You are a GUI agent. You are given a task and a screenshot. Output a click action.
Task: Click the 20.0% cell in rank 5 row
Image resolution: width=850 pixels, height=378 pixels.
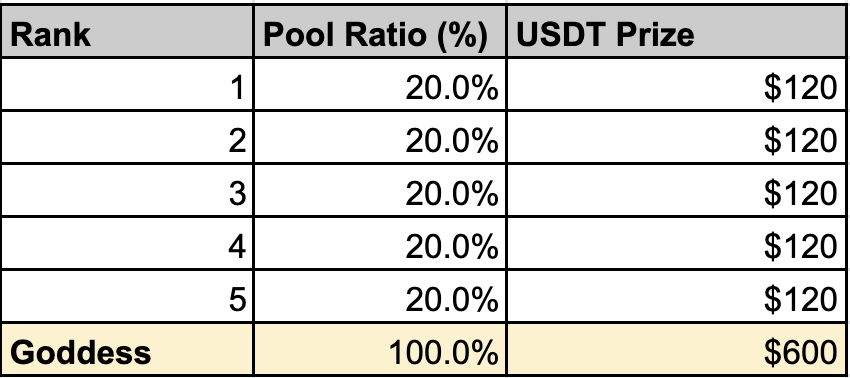click(379, 296)
